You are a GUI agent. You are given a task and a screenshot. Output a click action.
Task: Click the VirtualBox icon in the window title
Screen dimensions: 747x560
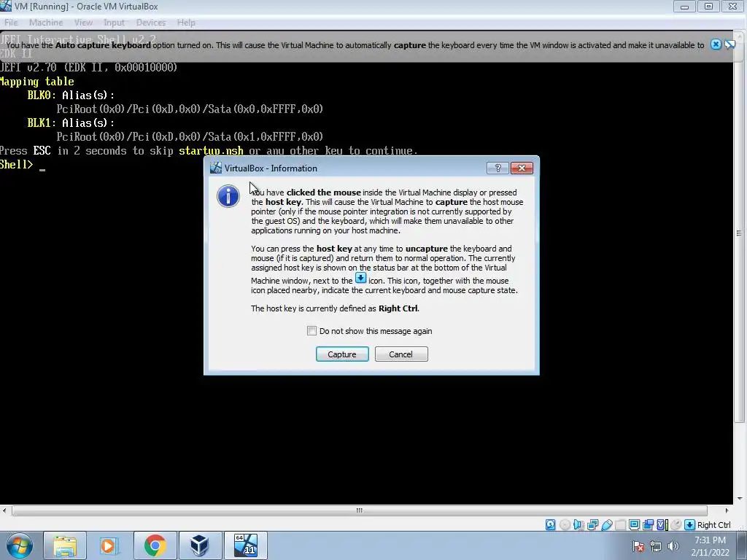6,6
